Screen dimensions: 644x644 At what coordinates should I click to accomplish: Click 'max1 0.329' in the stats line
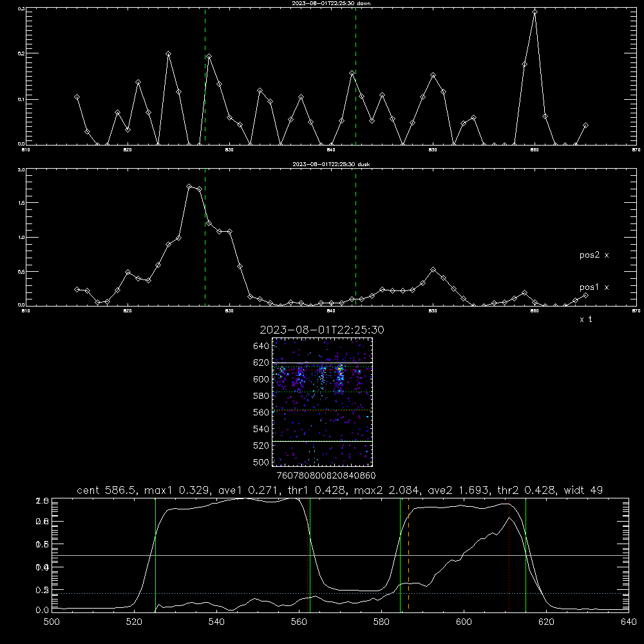coord(176,490)
